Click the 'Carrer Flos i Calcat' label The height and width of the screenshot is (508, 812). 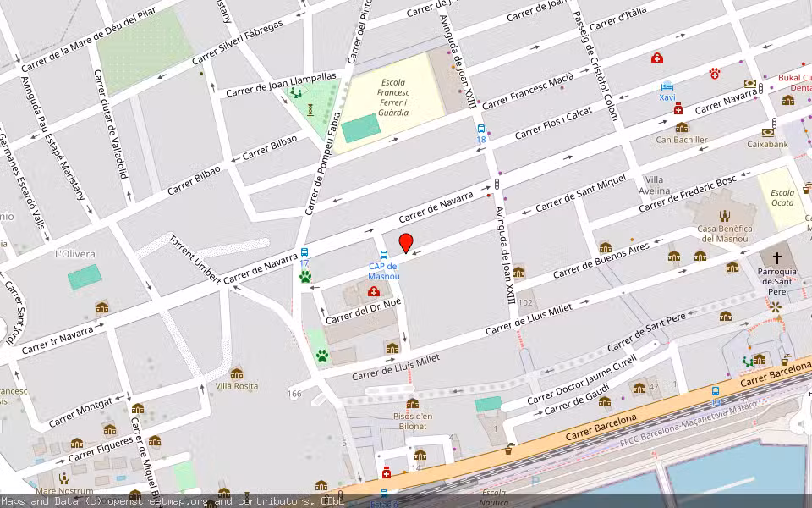pos(553,124)
